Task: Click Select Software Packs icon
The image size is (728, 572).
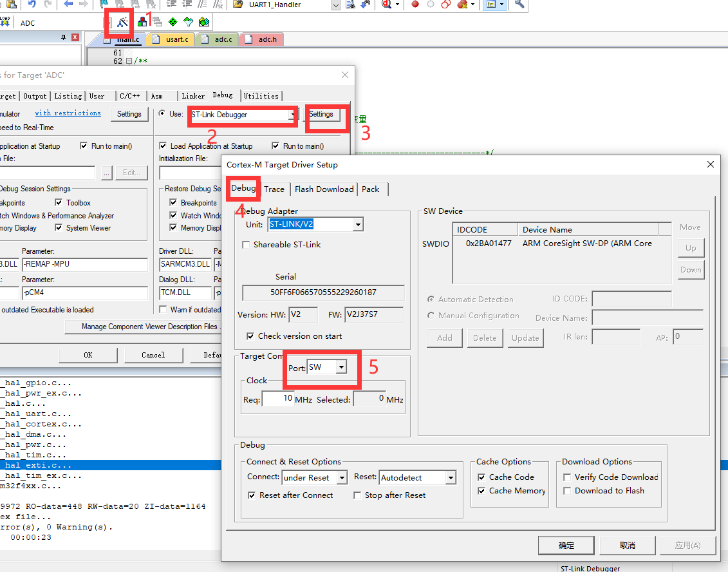Action: [188, 22]
